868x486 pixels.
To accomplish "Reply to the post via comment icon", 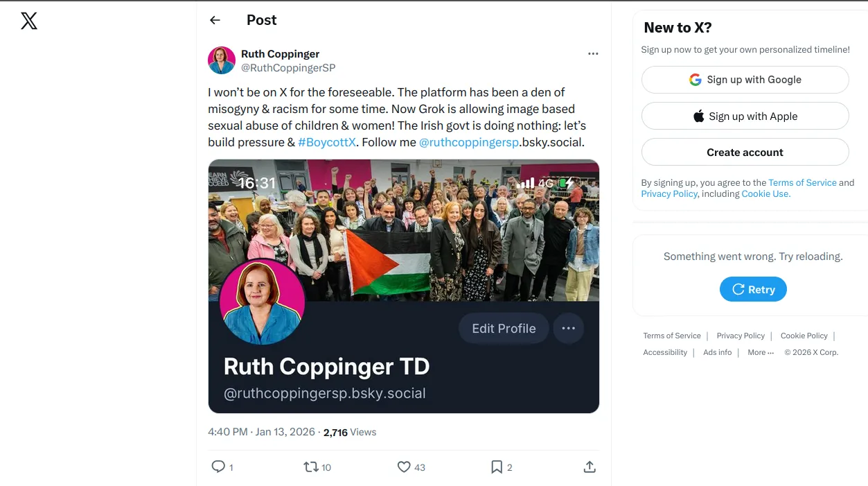I will (218, 467).
